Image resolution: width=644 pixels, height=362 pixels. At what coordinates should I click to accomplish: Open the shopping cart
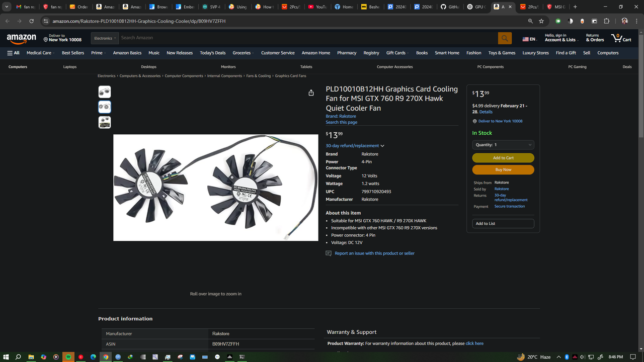click(621, 38)
